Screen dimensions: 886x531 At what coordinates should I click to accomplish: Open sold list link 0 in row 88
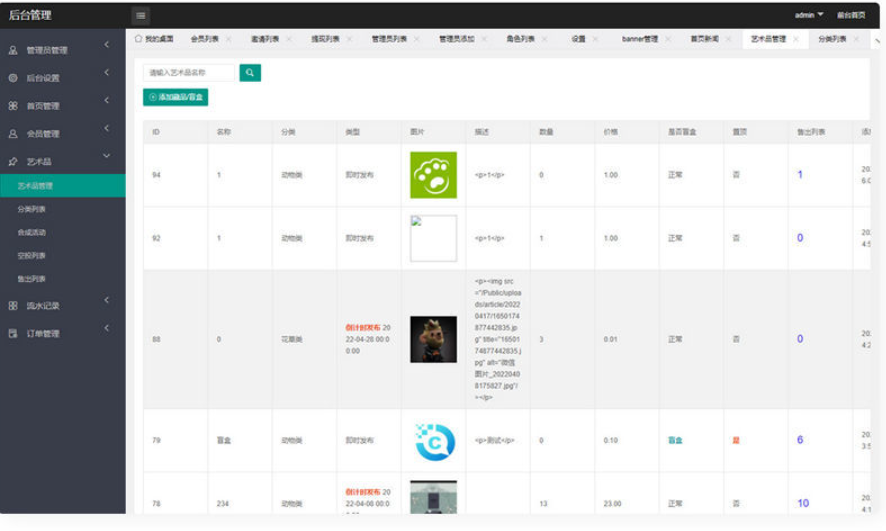[x=800, y=339]
